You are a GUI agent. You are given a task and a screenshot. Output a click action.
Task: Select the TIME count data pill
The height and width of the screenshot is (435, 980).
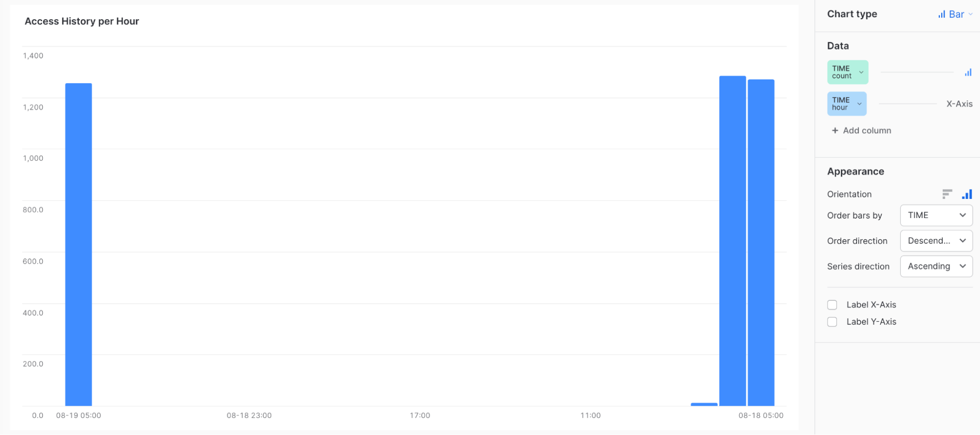844,72
